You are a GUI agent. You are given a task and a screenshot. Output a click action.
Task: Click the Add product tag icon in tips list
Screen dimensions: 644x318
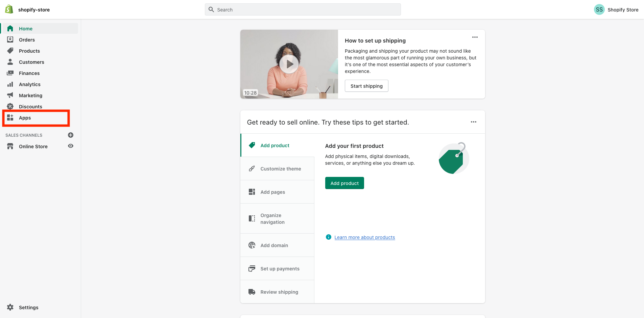(x=252, y=145)
